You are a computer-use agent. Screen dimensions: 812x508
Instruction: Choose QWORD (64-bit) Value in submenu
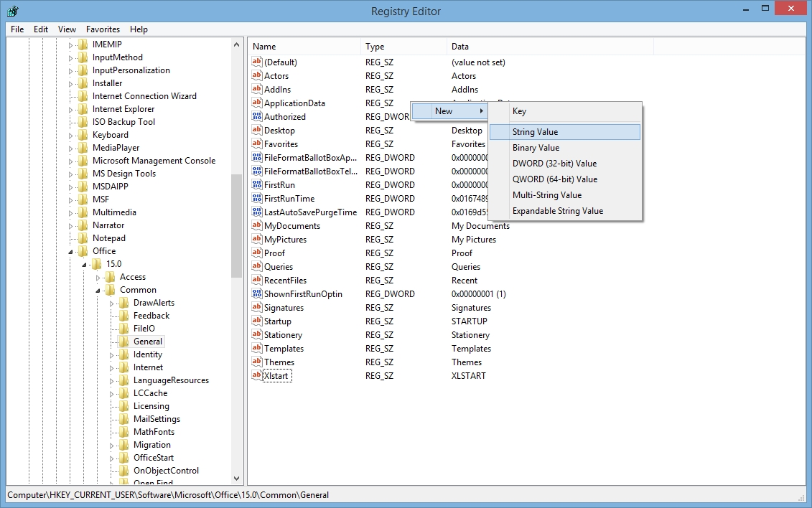[565, 179]
